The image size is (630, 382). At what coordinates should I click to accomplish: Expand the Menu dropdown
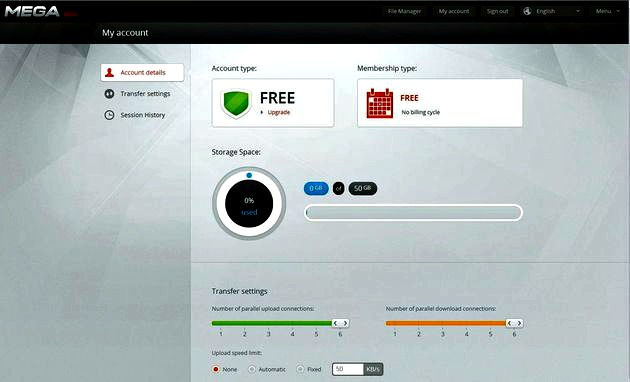(608, 11)
